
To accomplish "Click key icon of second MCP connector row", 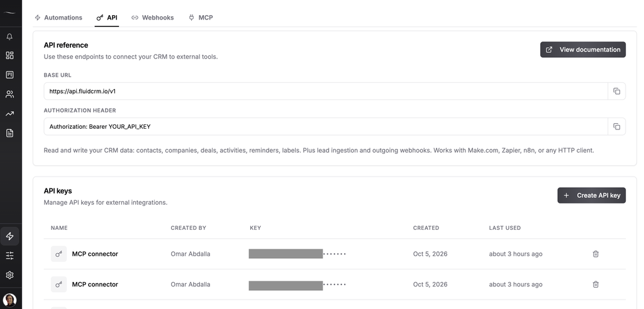I will [58, 285].
